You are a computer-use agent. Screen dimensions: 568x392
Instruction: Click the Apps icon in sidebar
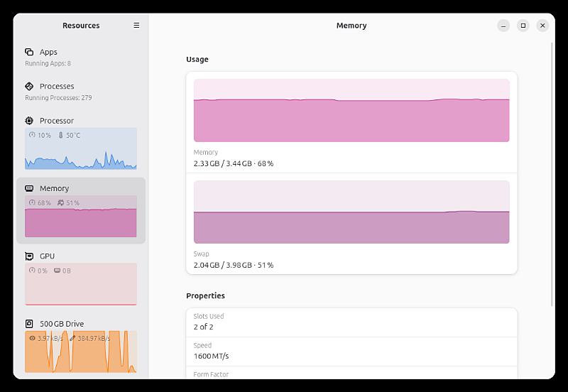pyautogui.click(x=29, y=52)
